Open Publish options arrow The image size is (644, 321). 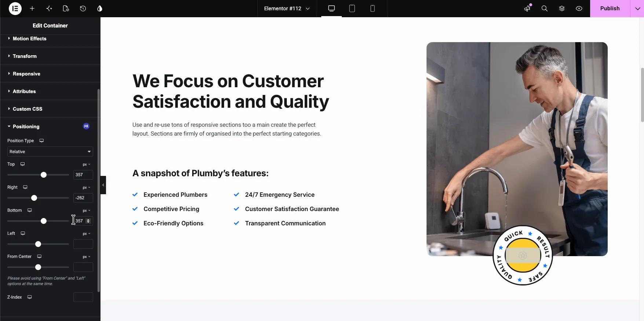637,8
